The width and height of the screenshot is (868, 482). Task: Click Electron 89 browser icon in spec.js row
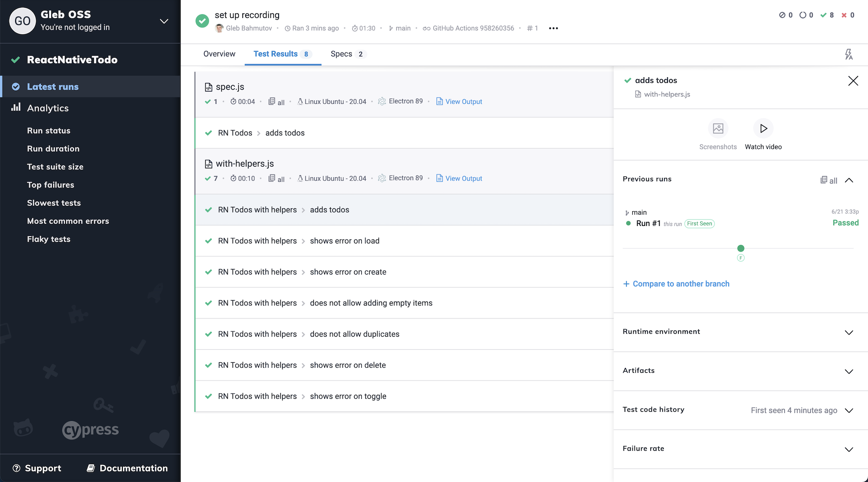382,101
